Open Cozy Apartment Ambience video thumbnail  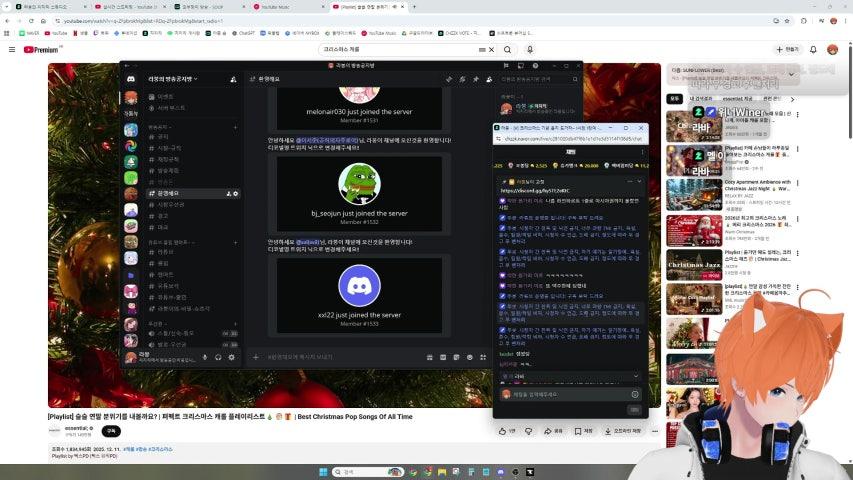tap(694, 195)
